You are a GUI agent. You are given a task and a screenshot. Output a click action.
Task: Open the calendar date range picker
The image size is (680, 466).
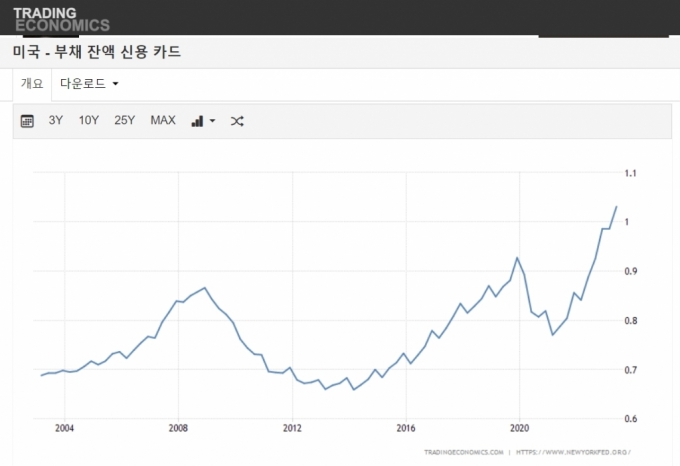tap(28, 121)
